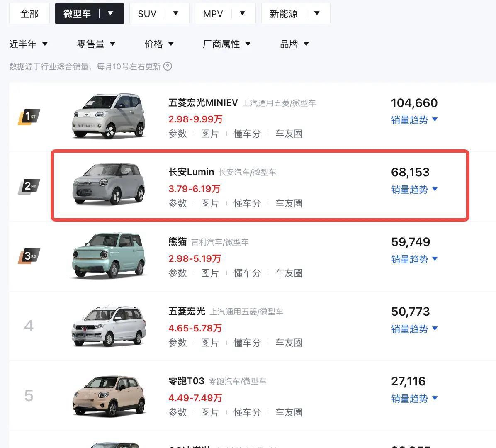View 参数 for 零跑T03

[177, 412]
